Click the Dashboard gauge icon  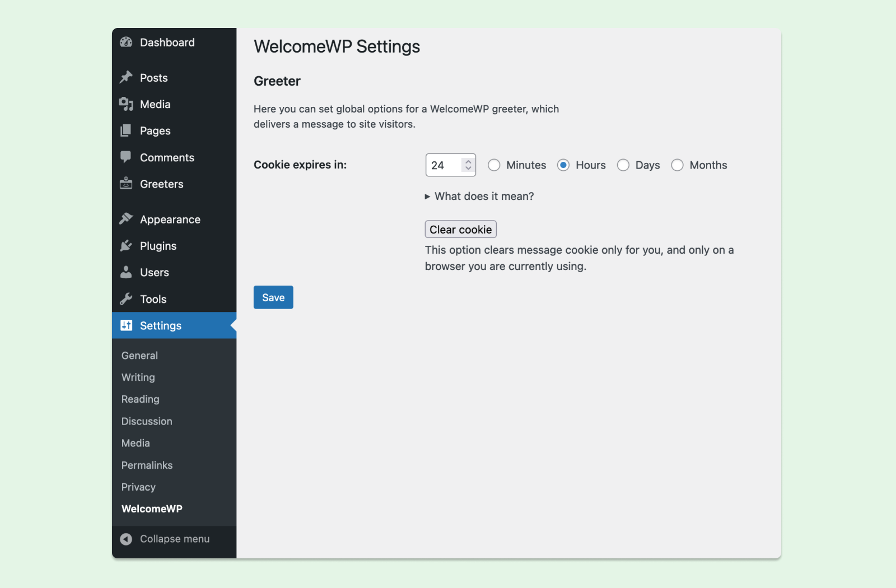(x=126, y=43)
